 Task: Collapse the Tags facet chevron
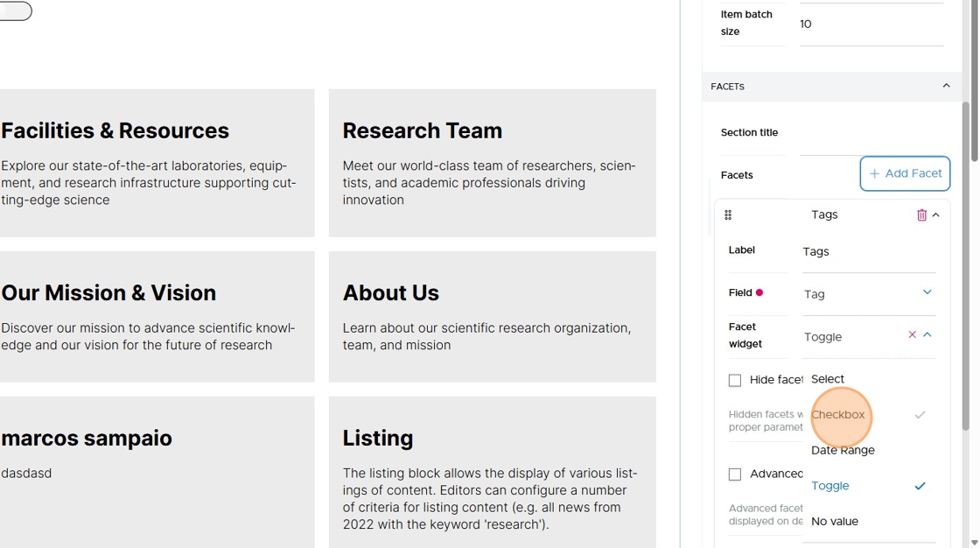[935, 215]
